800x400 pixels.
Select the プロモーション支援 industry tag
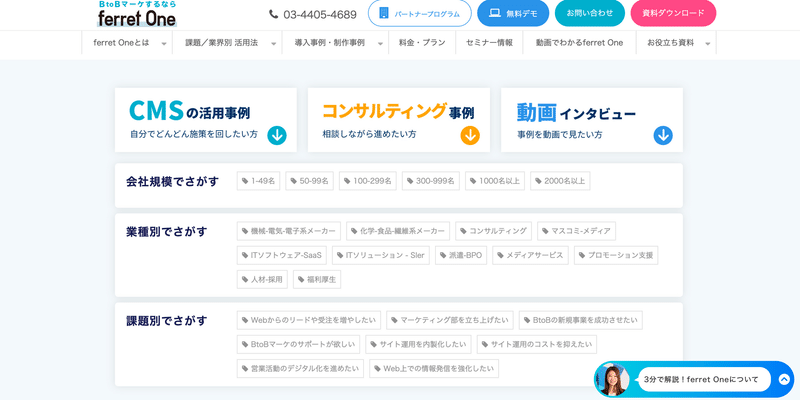(x=616, y=255)
